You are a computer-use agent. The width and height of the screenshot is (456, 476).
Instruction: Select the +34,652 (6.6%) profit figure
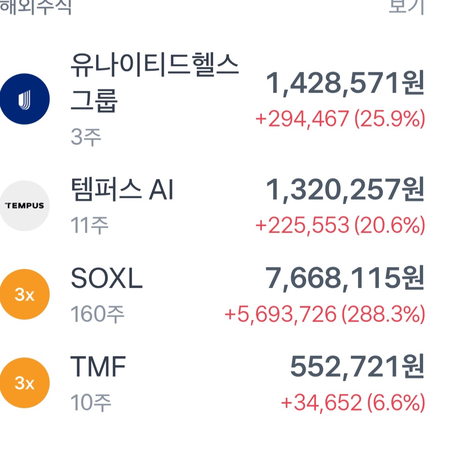click(x=353, y=402)
